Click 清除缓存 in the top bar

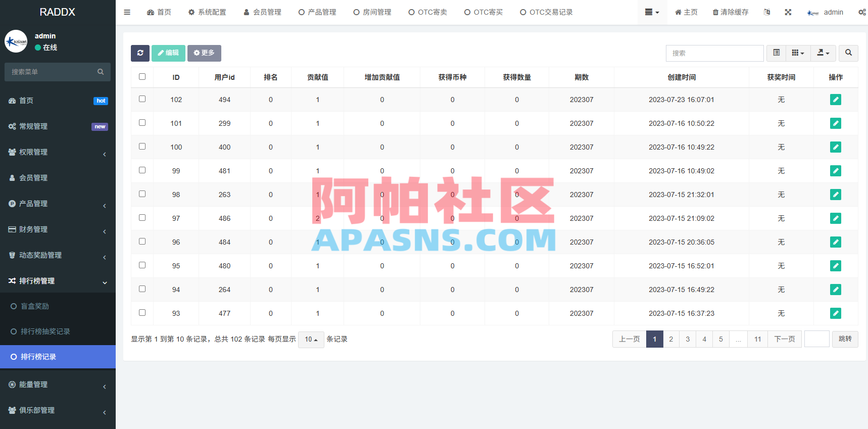(x=731, y=12)
